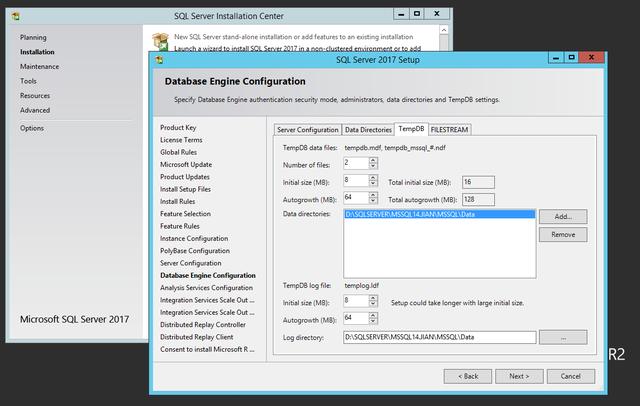Open Advanced in Installation Center sidebar
640x406 pixels.
(35, 111)
